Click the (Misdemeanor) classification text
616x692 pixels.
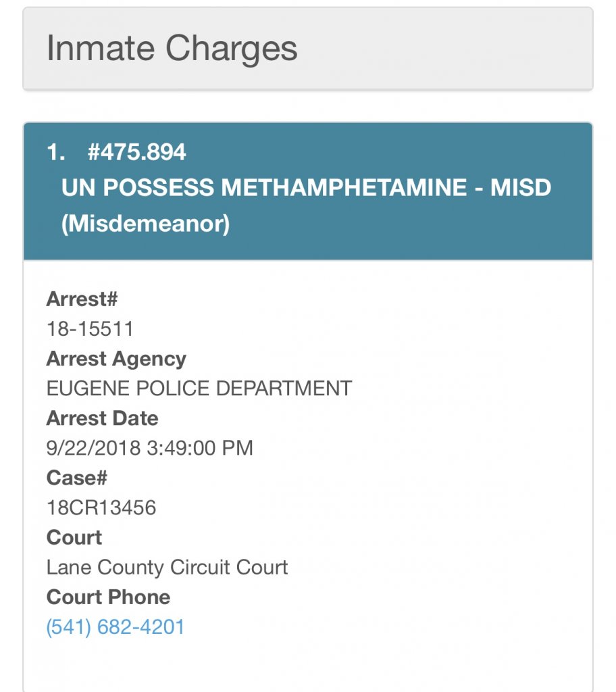coord(145,224)
